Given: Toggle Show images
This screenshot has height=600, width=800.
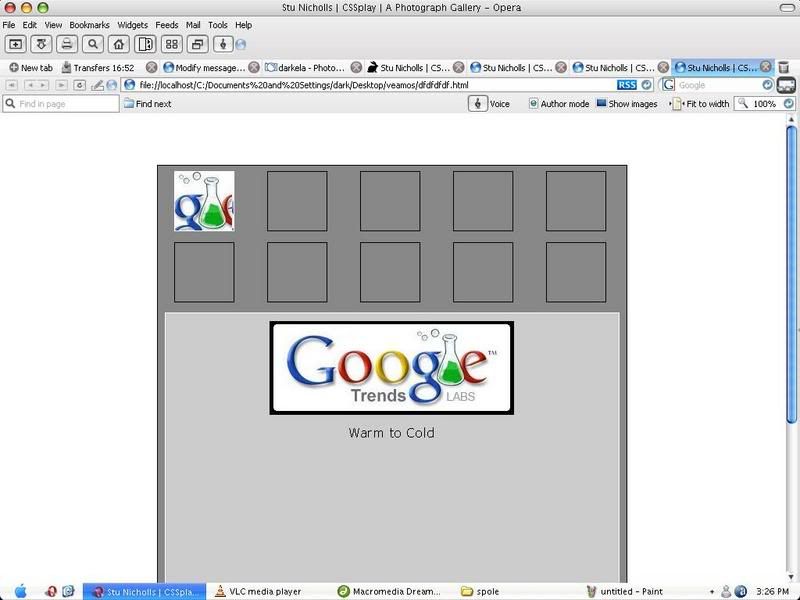Looking at the screenshot, I should (627, 104).
